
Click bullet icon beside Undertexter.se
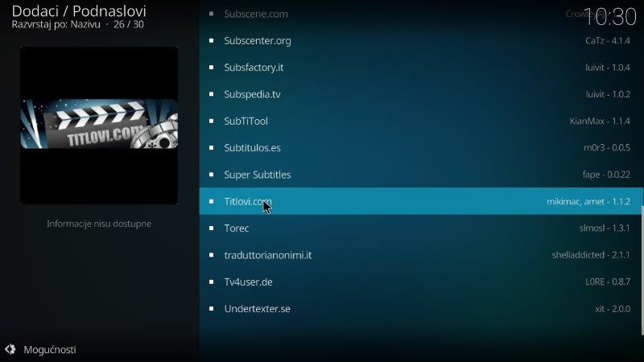pos(211,309)
